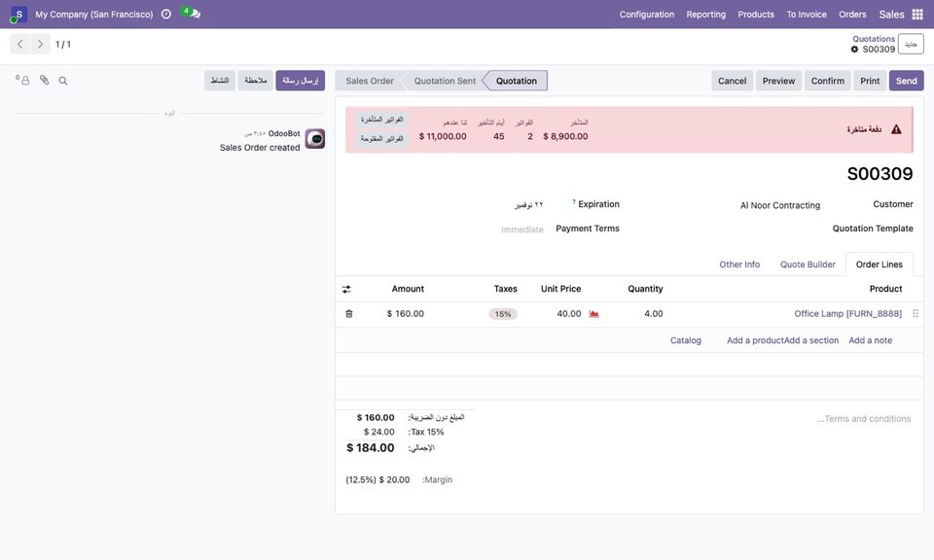This screenshot has height=560, width=934.
Task: Delete the Office Lamp line with trash icon
Action: (x=349, y=314)
